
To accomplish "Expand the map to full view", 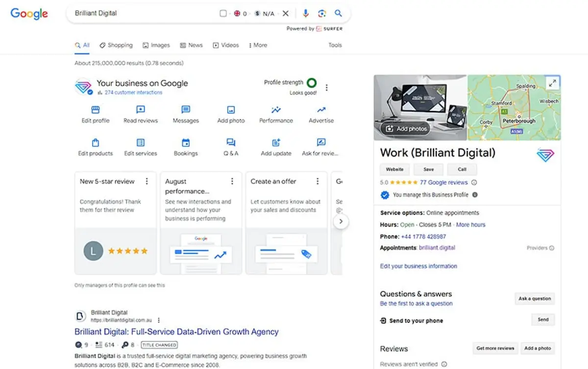I will pyautogui.click(x=552, y=82).
